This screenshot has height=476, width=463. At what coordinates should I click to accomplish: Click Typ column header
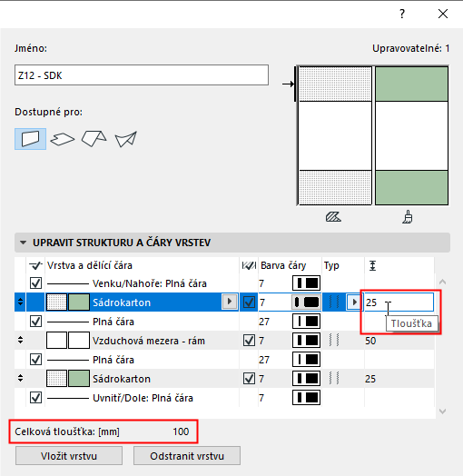pos(331,265)
